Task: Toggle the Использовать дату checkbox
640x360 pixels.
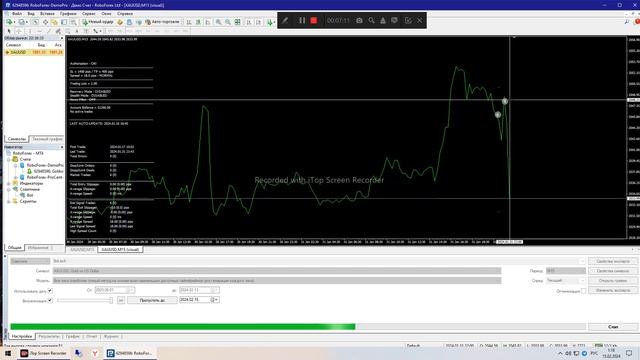Action: click(50, 291)
